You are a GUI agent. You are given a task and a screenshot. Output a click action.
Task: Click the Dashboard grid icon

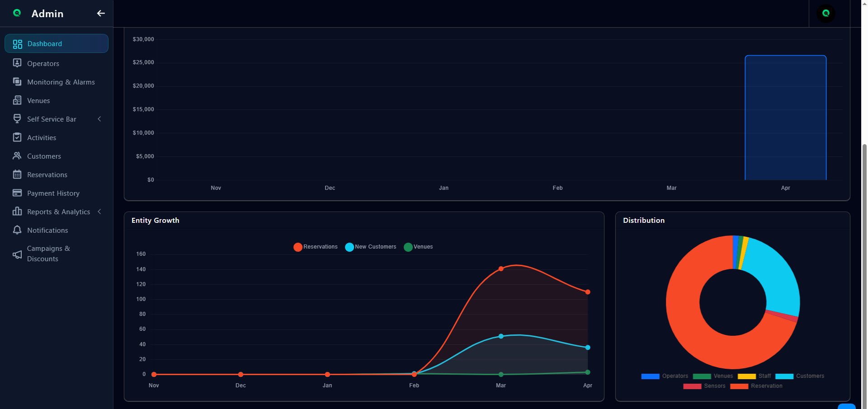tap(18, 44)
